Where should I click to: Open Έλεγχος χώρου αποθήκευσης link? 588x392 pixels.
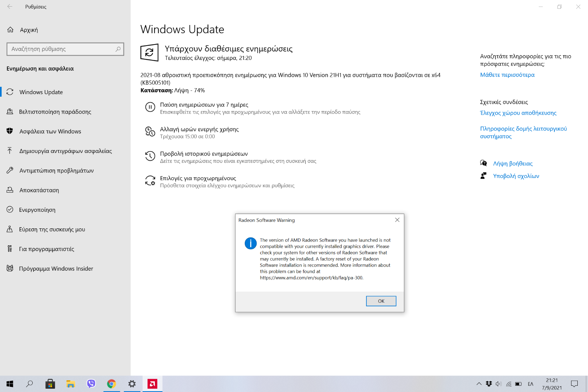518,113
